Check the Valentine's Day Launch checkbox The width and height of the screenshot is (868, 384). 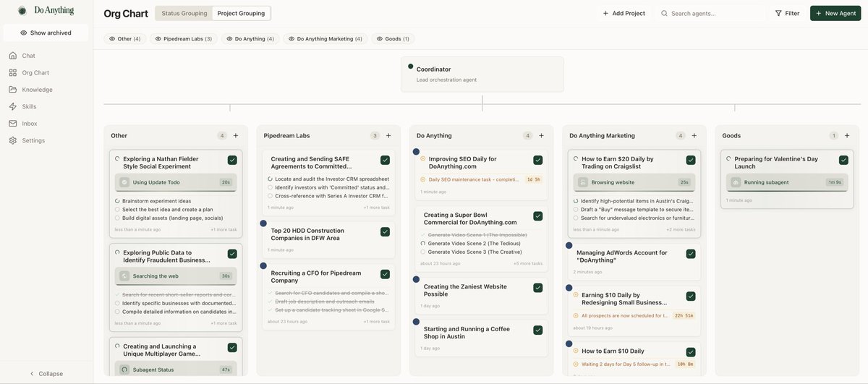point(844,160)
